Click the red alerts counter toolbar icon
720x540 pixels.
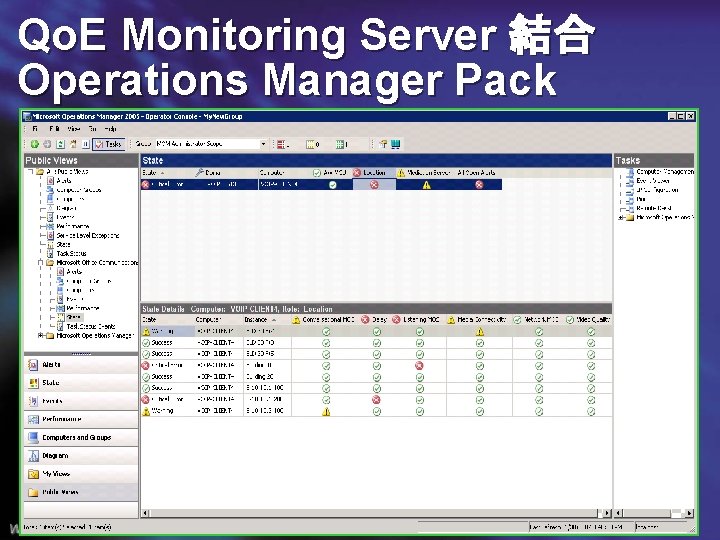point(281,145)
